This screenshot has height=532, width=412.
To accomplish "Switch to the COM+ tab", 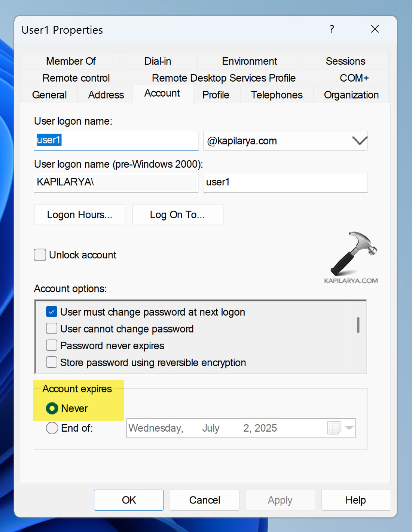I will (x=354, y=78).
